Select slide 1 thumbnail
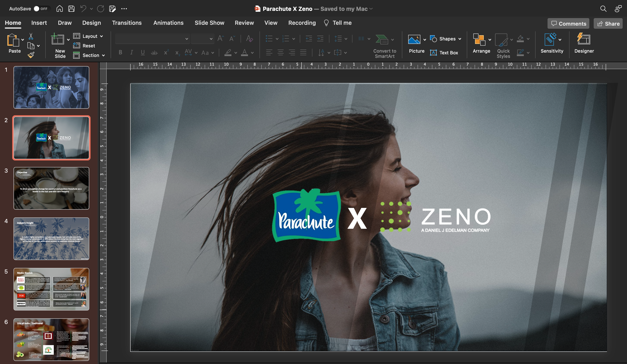627x364 pixels. pos(51,87)
